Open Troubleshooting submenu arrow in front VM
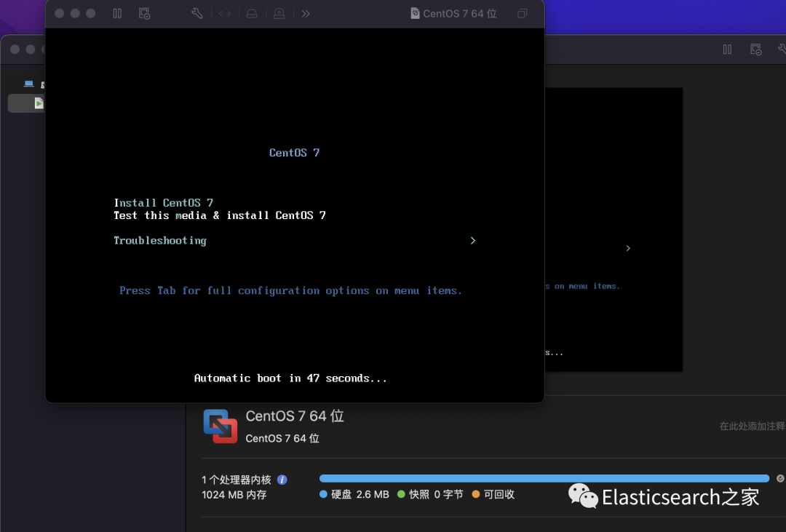 (473, 241)
